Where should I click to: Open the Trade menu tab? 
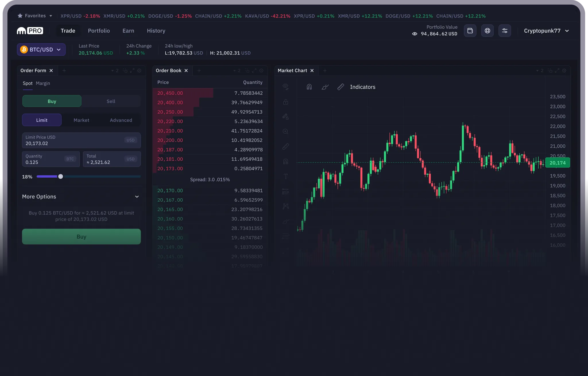[x=67, y=31]
